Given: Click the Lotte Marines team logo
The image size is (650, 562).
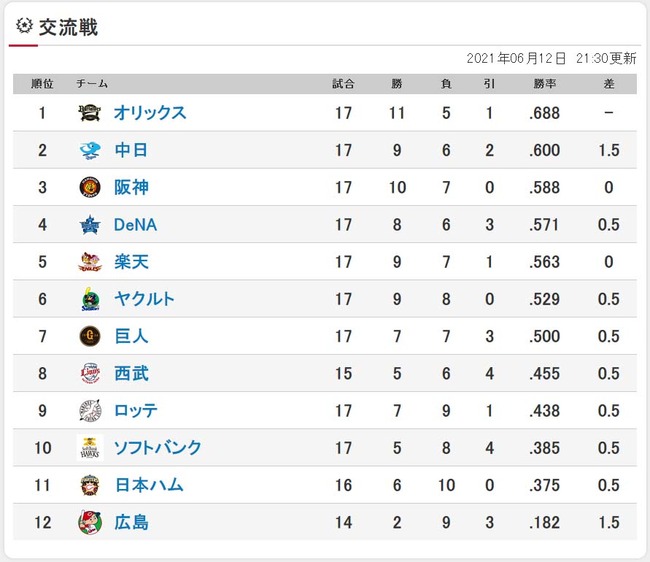Looking at the screenshot, I should click(x=90, y=411).
